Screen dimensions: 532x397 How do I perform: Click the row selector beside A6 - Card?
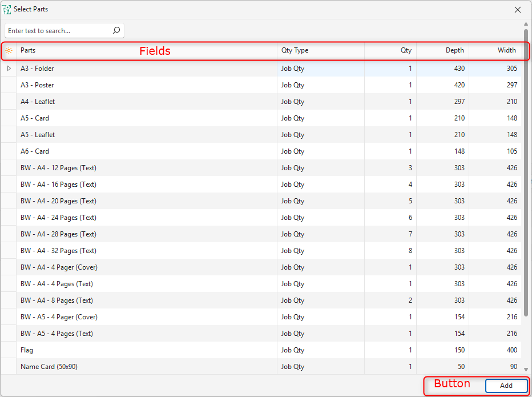[9, 151]
